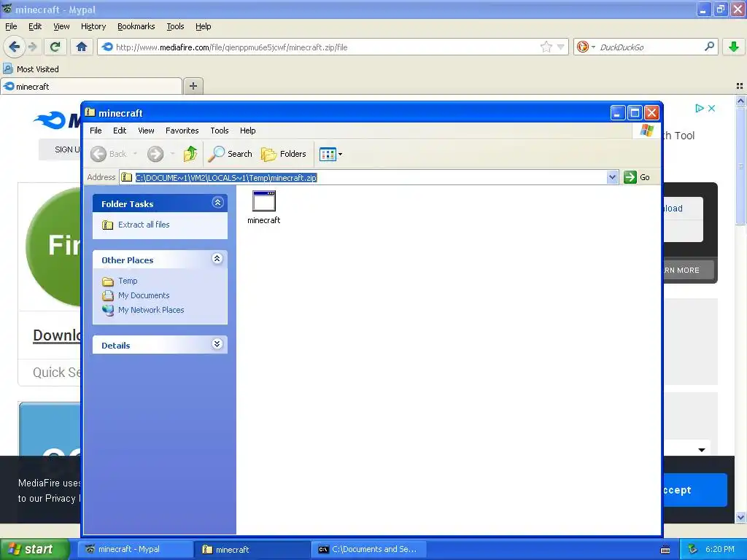Reload the page in Mypal
747x560 pixels.
(x=55, y=47)
